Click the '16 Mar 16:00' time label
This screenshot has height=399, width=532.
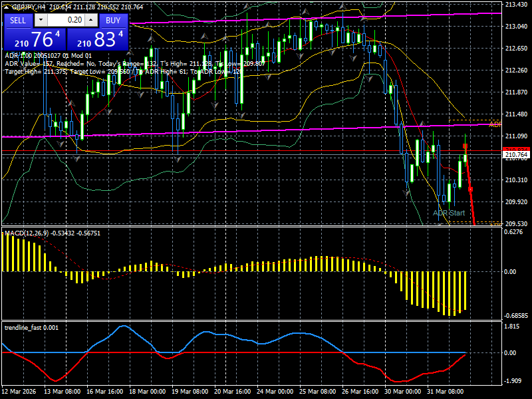coord(105,392)
